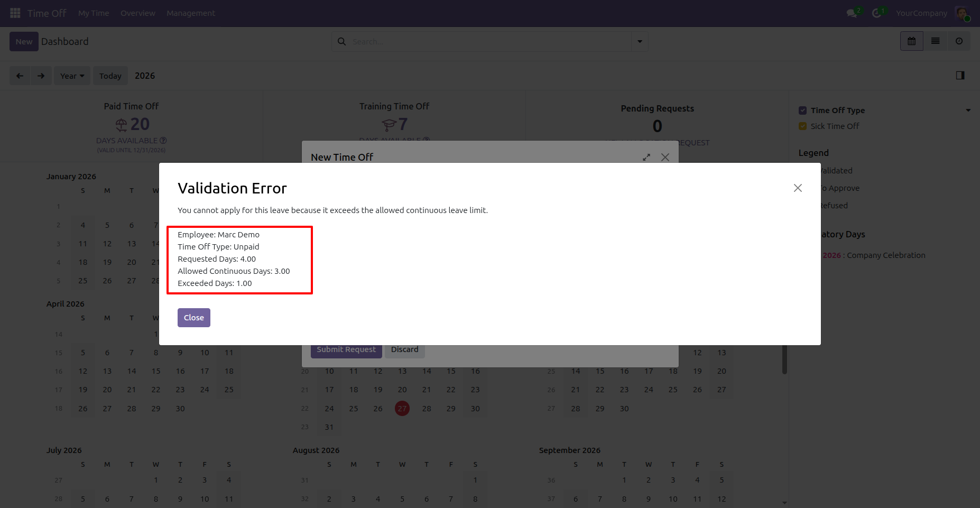This screenshot has height=508, width=980.
Task: Toggle the Time Off Type checkbox
Action: pyautogui.click(x=802, y=110)
